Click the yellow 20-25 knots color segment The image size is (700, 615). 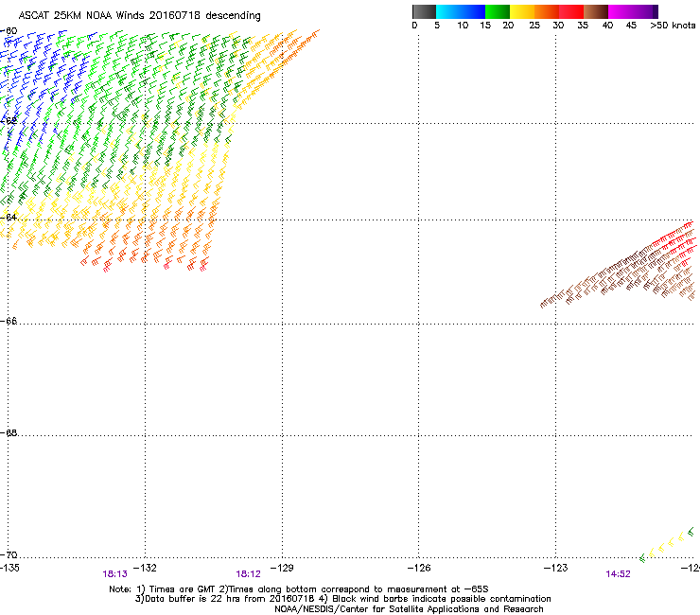[x=522, y=11]
